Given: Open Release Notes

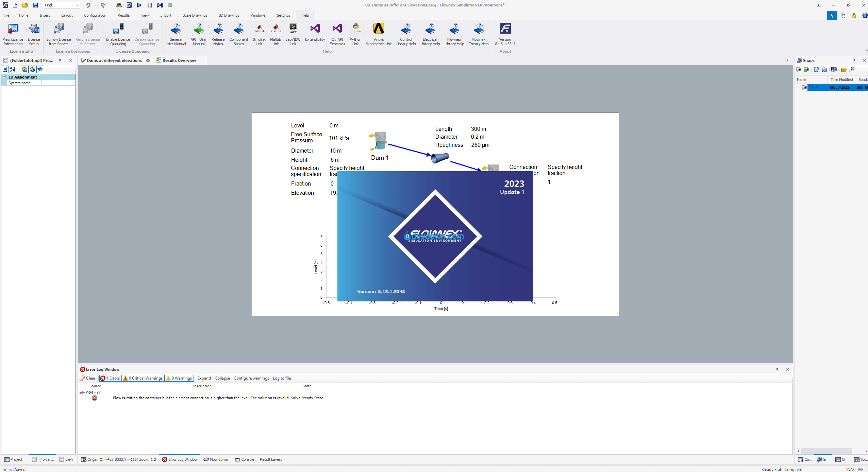Looking at the screenshot, I should [218, 34].
